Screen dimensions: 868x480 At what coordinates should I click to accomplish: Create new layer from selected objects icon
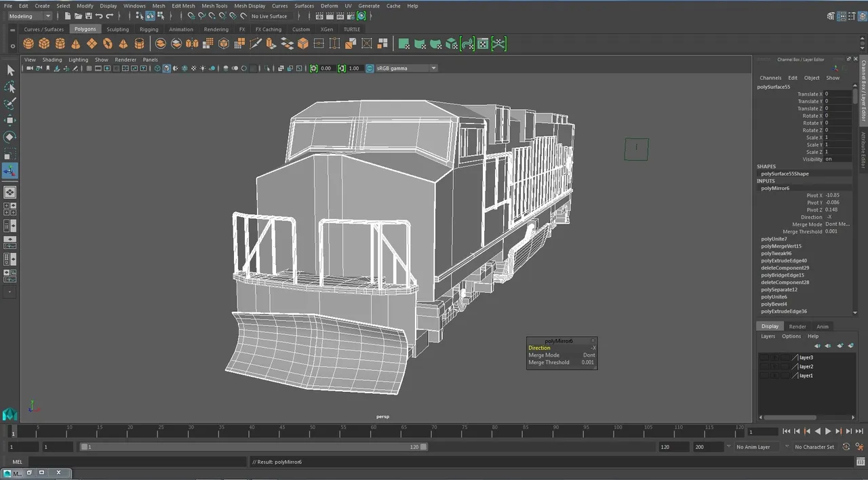[851, 346]
